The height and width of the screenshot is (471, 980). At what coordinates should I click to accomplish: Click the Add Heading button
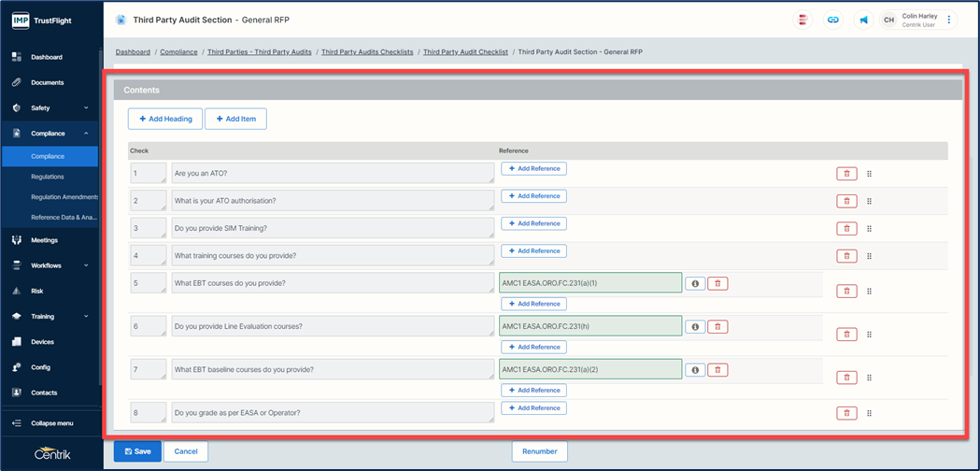165,119
